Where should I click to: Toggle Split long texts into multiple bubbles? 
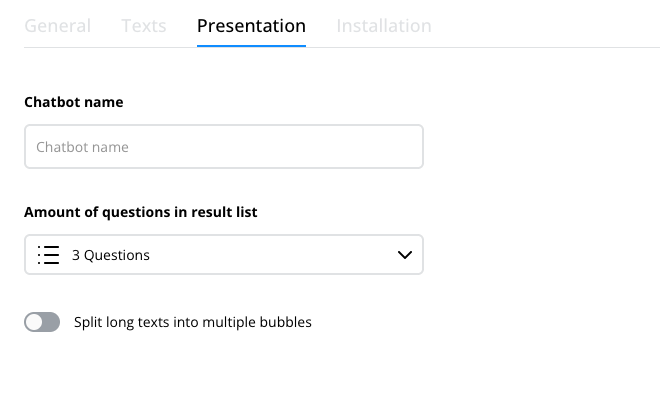coord(42,322)
